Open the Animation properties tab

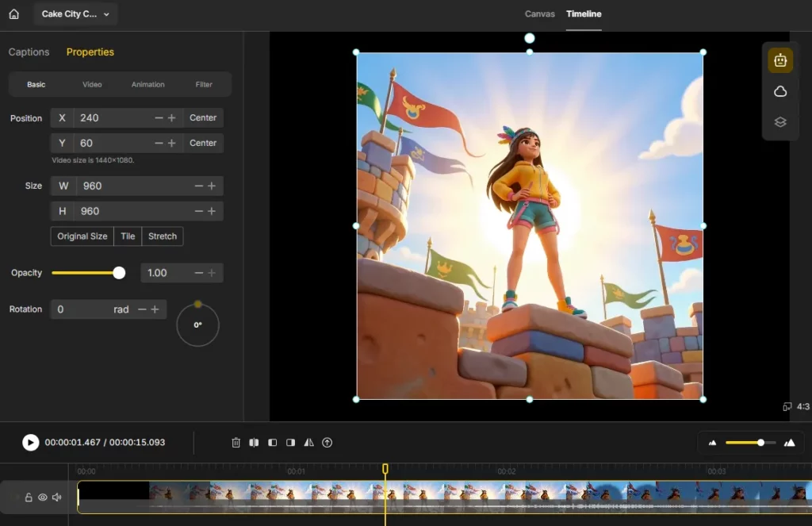(148, 84)
